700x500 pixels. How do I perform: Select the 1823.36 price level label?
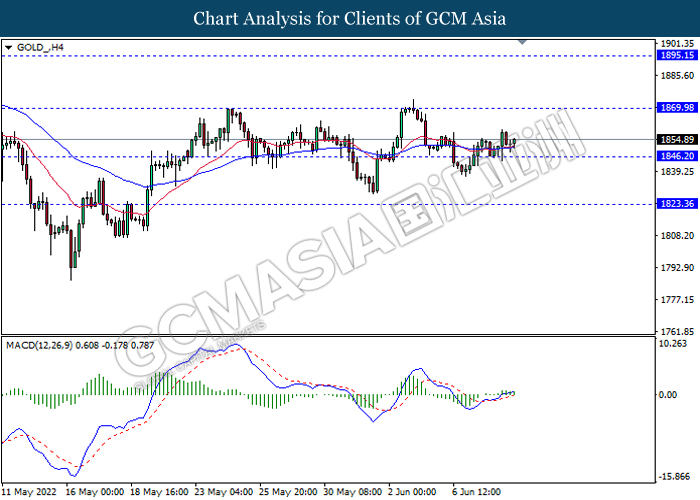pos(677,204)
